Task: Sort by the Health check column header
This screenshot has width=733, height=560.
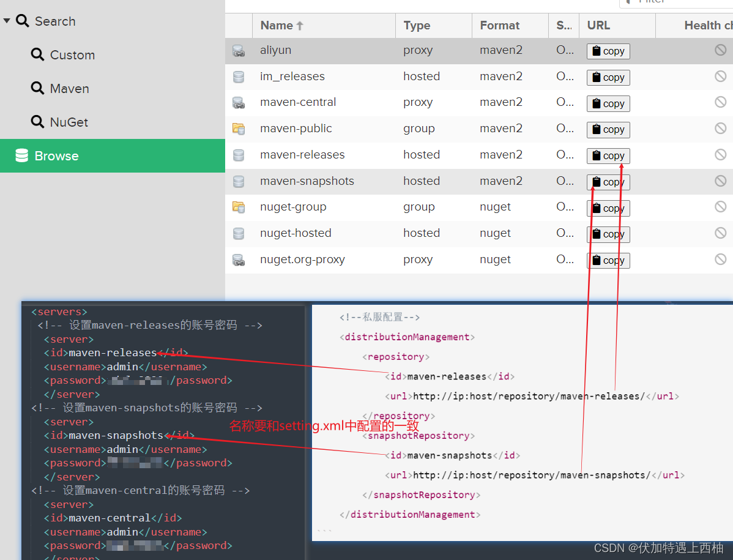Action: [694, 26]
